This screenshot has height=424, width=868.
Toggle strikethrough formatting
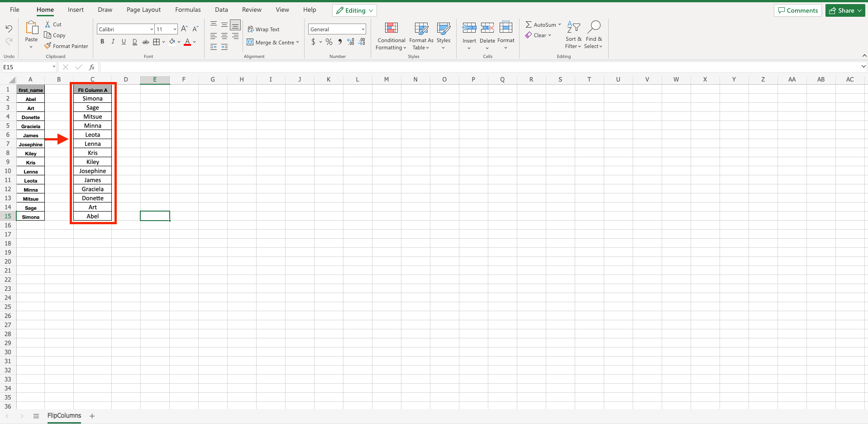coord(145,41)
